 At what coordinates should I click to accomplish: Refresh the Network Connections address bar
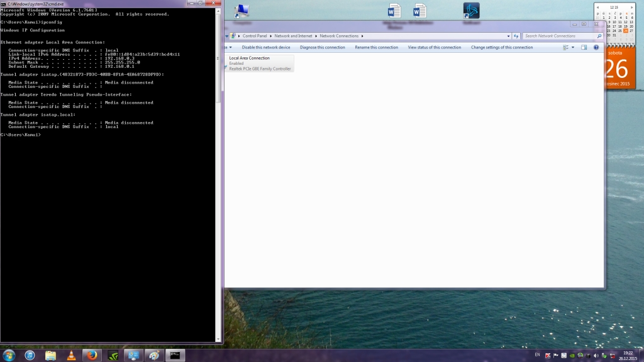tap(516, 36)
